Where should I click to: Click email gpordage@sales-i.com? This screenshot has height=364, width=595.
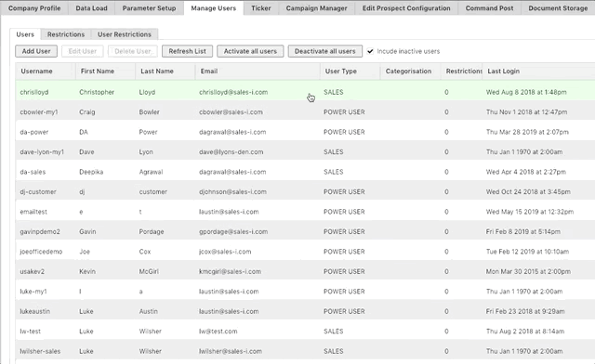233,231
